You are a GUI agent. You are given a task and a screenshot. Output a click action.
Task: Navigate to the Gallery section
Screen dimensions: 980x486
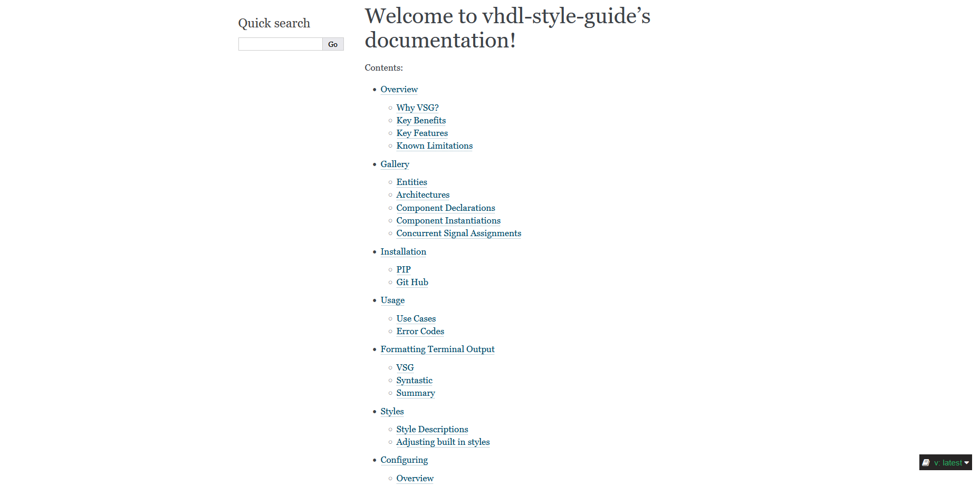(x=395, y=164)
